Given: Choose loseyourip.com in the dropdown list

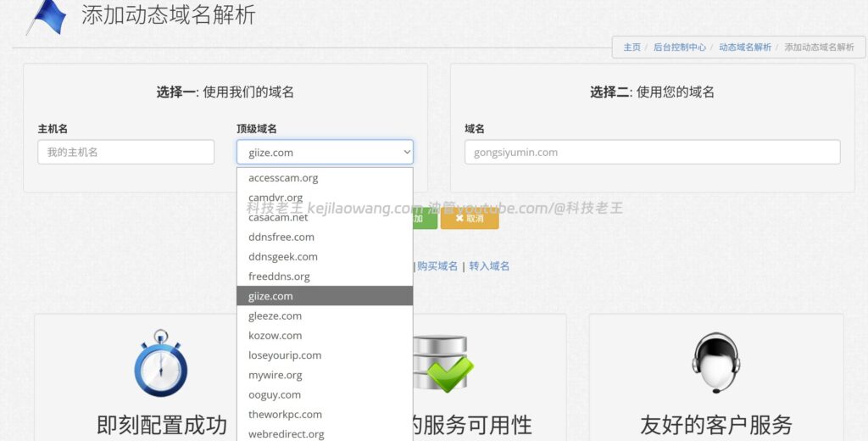Looking at the screenshot, I should pyautogui.click(x=325, y=355).
